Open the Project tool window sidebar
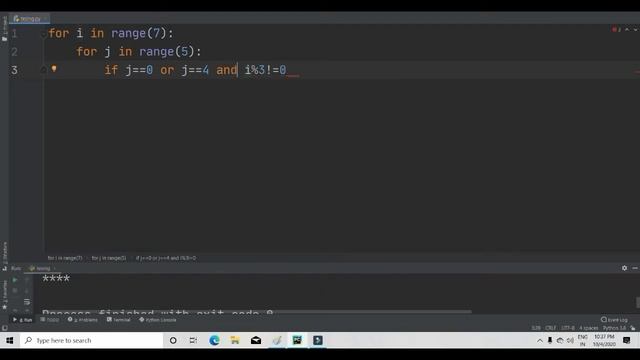Screen dimensions: 640x360 [4, 29]
